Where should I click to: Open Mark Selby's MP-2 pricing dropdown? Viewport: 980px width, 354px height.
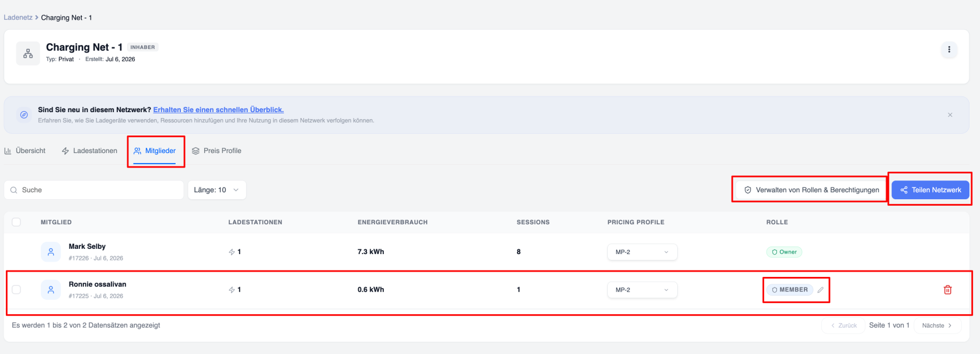(x=642, y=252)
